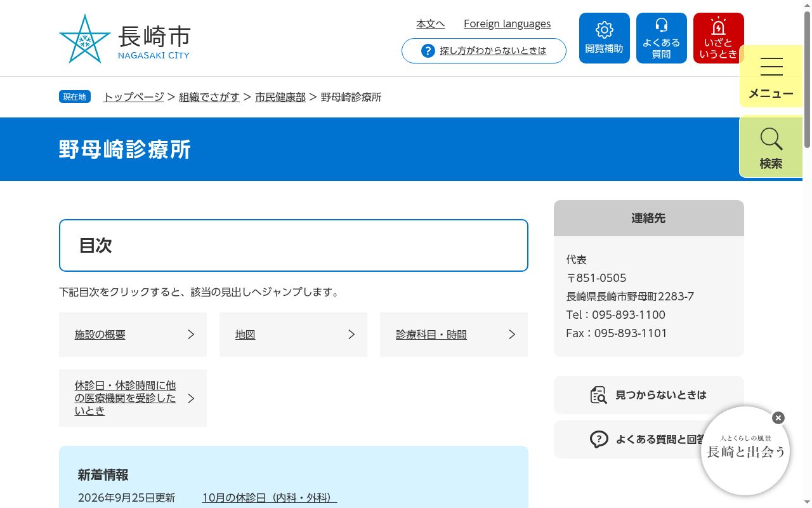Click the question mark icon in 探し方がわからないときは
This screenshot has width=812, height=508.
coord(428,51)
